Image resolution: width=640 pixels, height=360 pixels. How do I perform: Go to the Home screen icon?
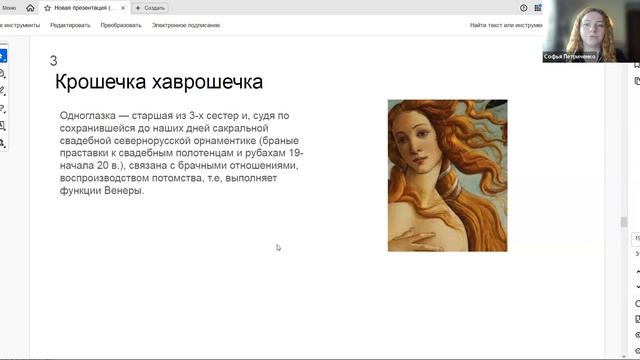click(30, 8)
